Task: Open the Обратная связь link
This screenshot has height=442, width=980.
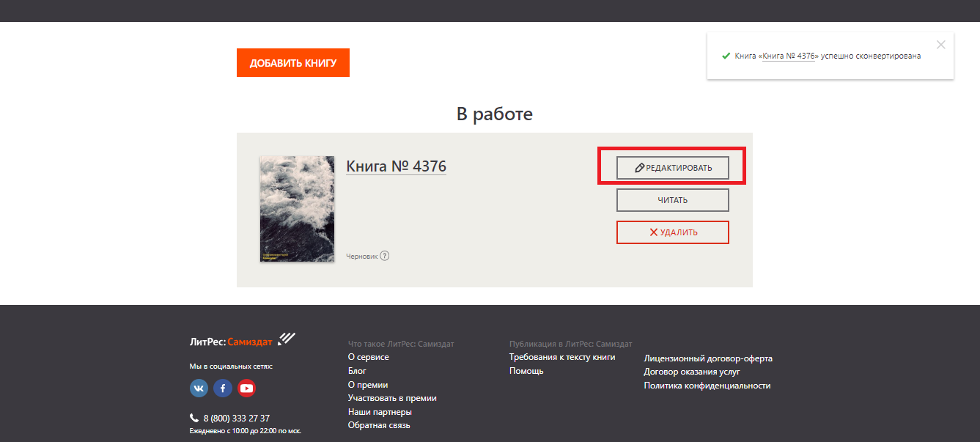Action: click(x=379, y=425)
